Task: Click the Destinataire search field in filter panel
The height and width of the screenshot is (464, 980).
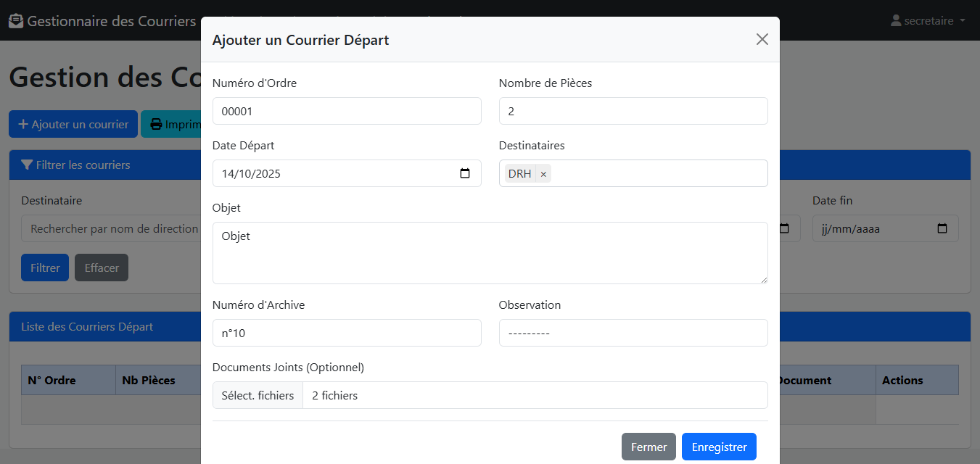Action: [111, 228]
